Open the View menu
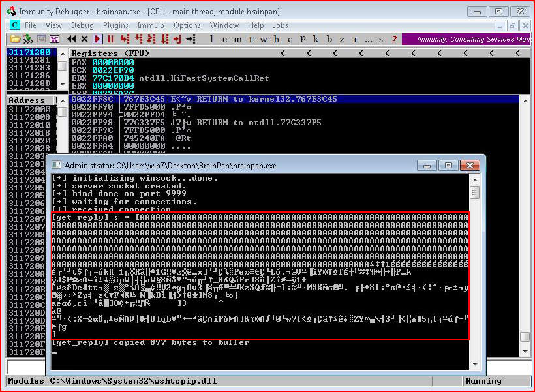This screenshot has height=392, width=535. [x=53, y=25]
